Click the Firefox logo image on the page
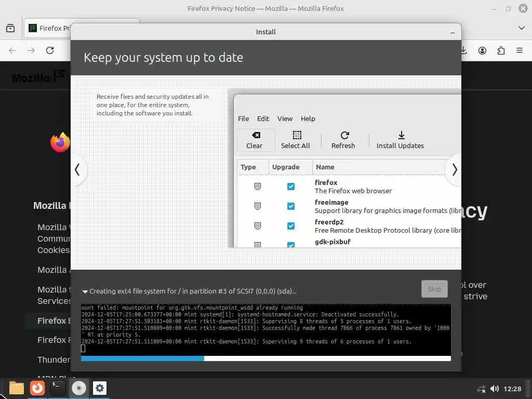 [60, 142]
